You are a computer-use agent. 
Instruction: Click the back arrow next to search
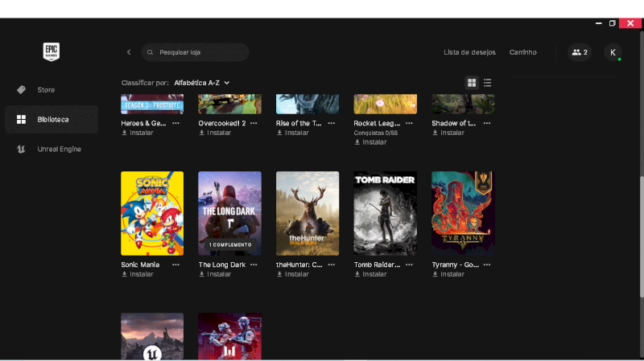click(x=129, y=52)
